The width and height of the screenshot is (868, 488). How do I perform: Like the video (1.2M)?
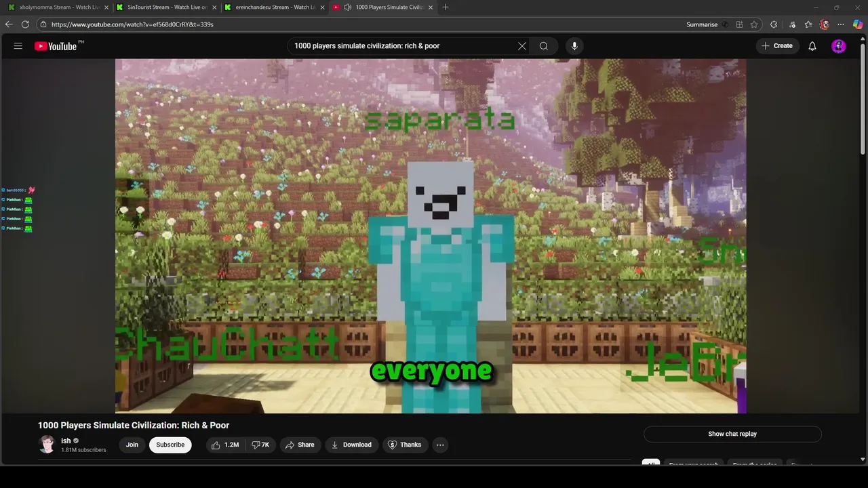coord(224,445)
